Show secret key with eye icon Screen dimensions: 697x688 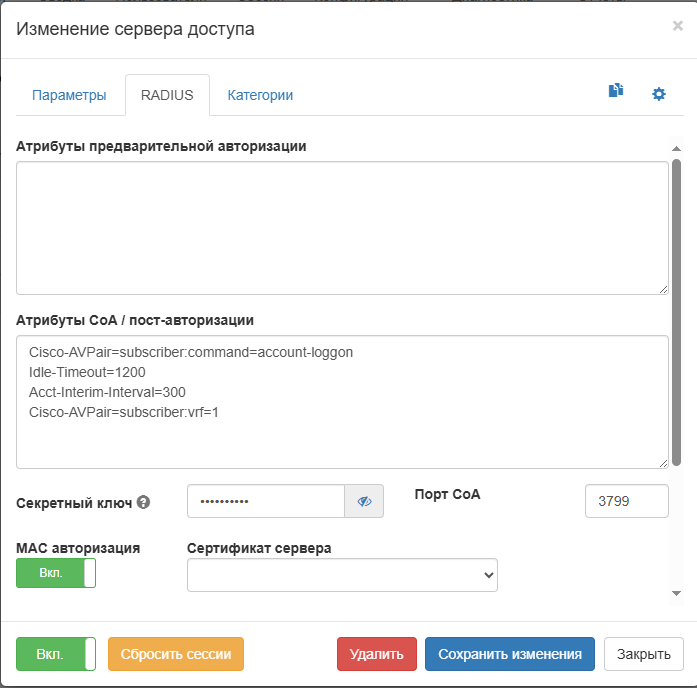(x=364, y=501)
